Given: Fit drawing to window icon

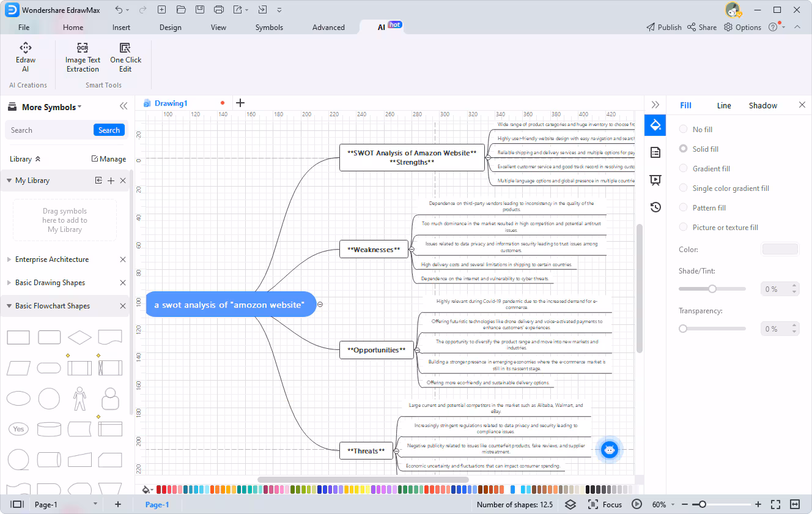Looking at the screenshot, I should click(775, 504).
